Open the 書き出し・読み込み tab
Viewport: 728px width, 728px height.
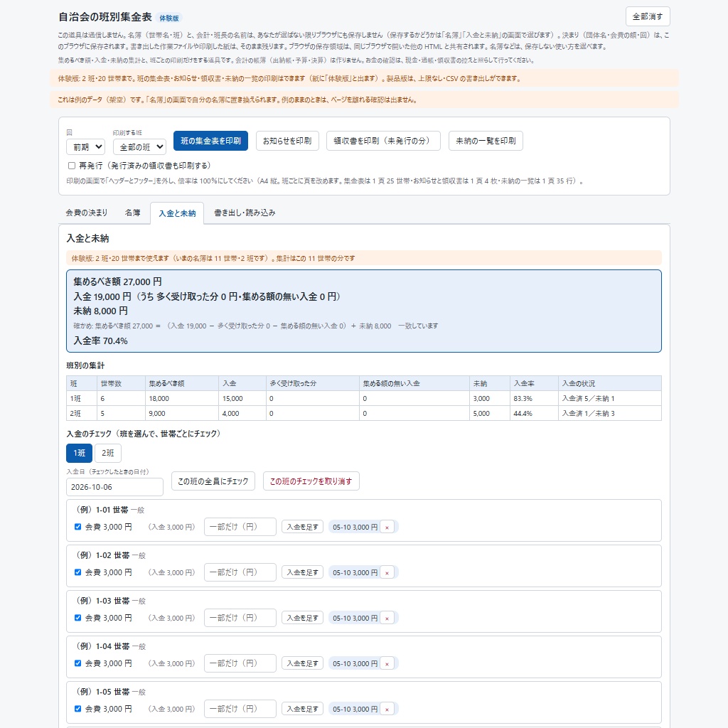(245, 213)
